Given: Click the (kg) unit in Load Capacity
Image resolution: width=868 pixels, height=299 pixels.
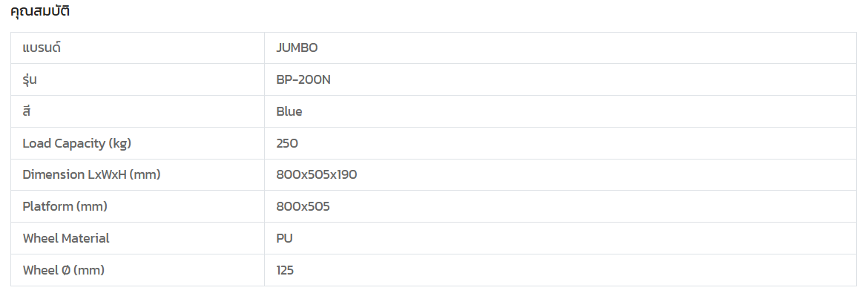Looking at the screenshot, I should (x=120, y=143).
